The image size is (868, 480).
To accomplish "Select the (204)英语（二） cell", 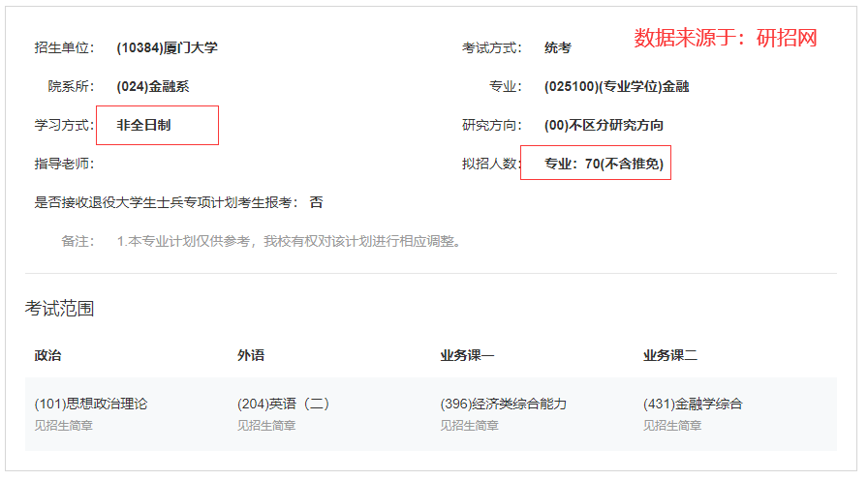I will (x=284, y=405).
